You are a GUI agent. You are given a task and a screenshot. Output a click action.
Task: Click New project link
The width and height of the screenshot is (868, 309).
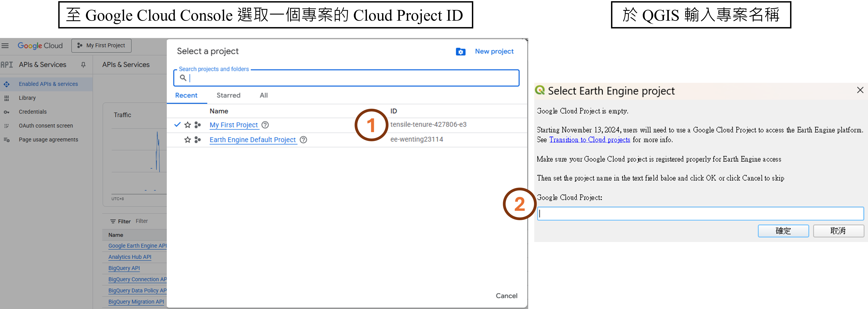coord(494,51)
